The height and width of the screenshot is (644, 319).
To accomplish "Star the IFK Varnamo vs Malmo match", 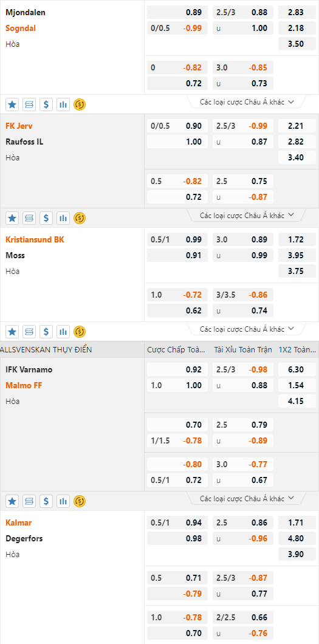I will tap(12, 501).
